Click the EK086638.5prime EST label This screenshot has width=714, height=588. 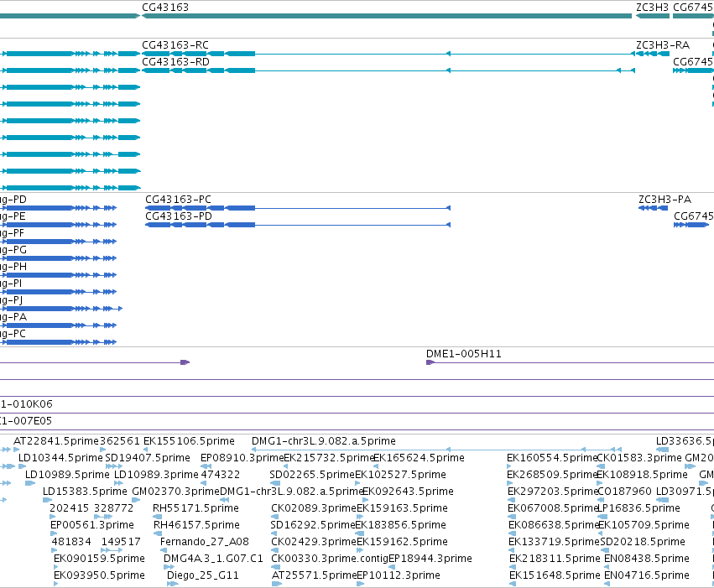click(x=553, y=525)
